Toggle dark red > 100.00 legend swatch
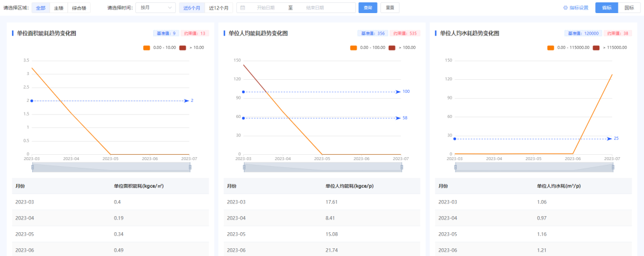644x256 pixels. (392, 48)
